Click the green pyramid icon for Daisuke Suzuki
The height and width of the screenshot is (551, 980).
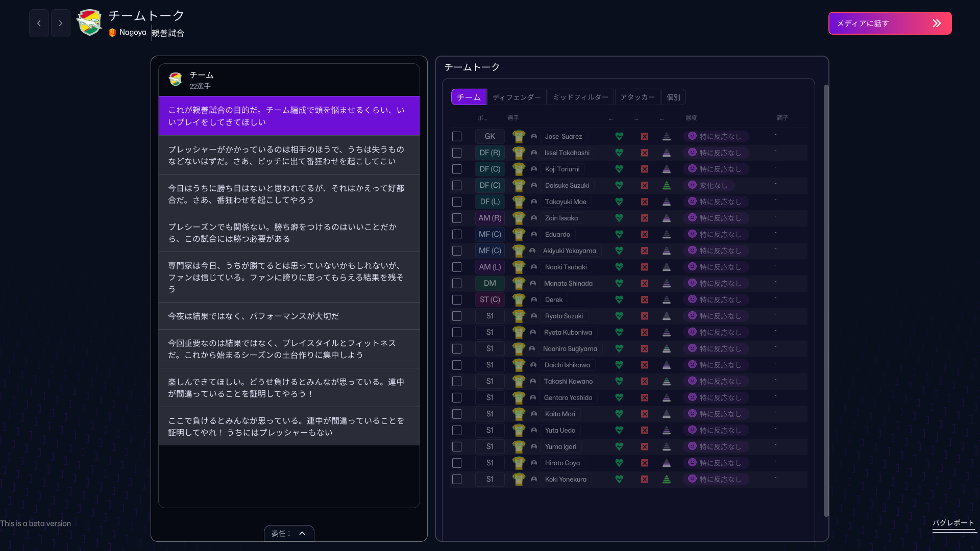click(x=667, y=185)
